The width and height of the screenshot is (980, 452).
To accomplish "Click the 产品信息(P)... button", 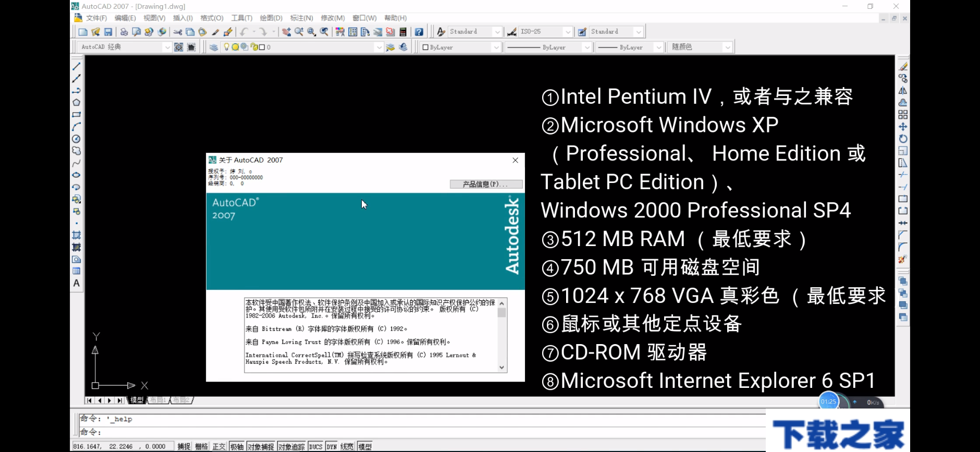I will [486, 184].
